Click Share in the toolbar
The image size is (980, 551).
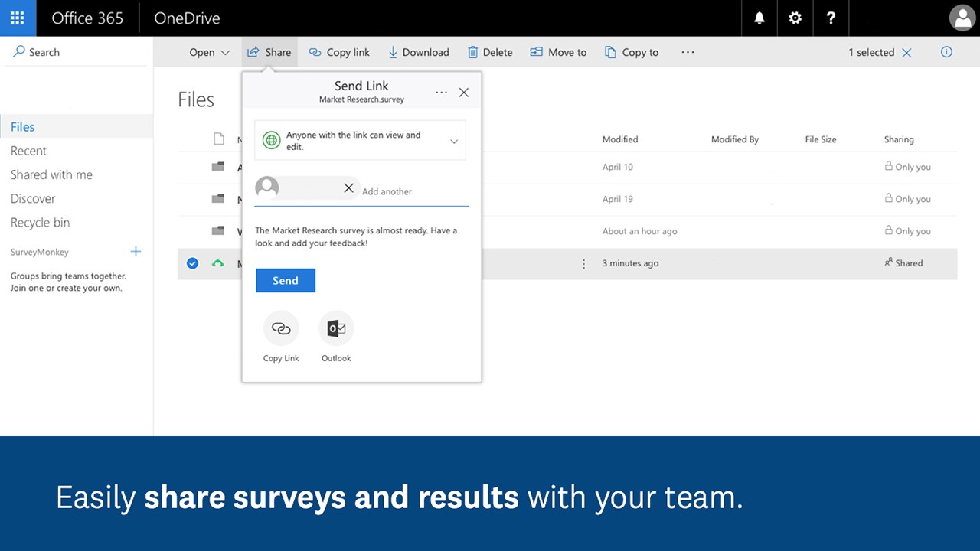tap(269, 52)
